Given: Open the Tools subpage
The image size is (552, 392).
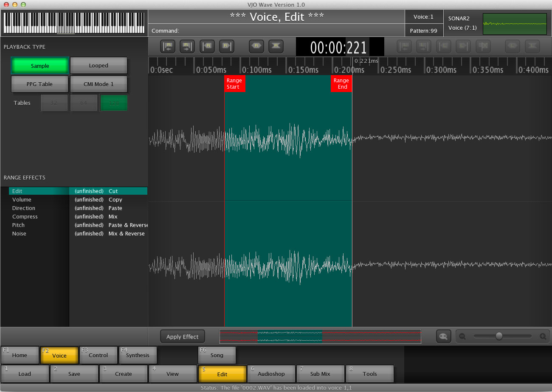Looking at the screenshot, I should 370,374.
